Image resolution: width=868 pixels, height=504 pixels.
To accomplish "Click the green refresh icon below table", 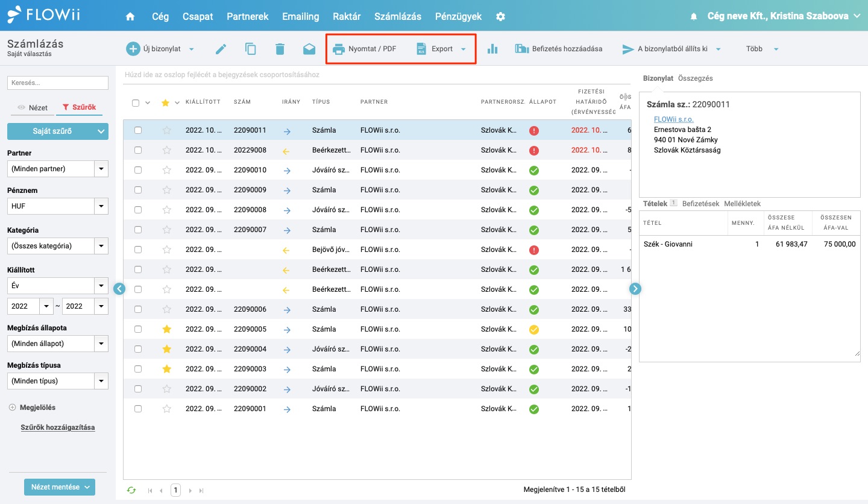I will point(131,490).
